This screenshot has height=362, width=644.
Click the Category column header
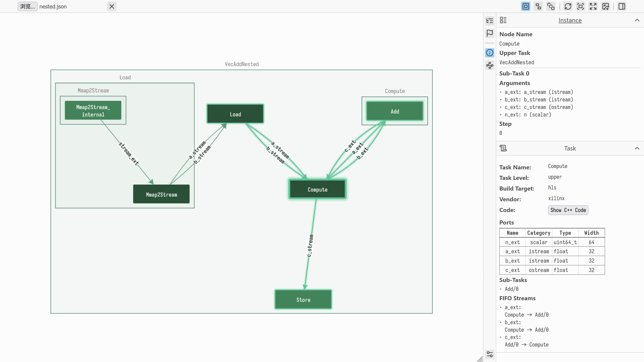[x=539, y=233]
